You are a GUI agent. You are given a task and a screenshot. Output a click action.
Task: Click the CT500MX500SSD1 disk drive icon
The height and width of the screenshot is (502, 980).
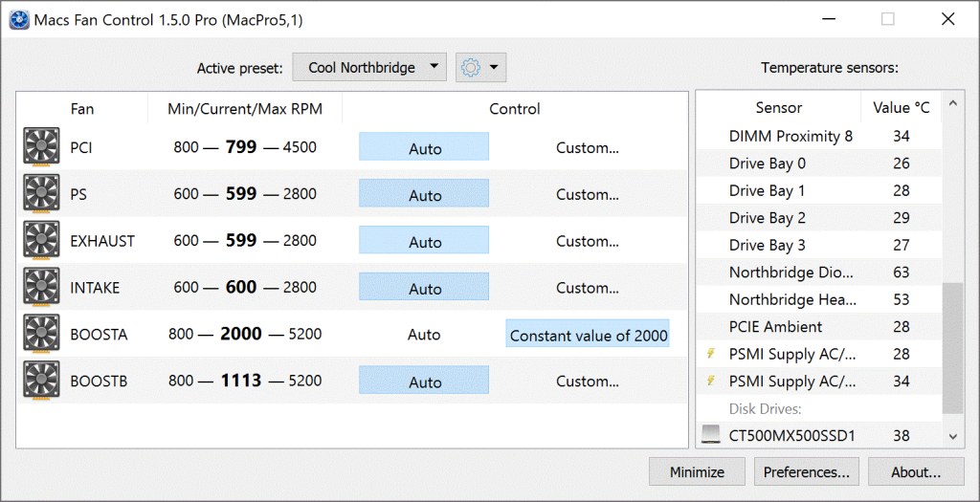point(710,436)
